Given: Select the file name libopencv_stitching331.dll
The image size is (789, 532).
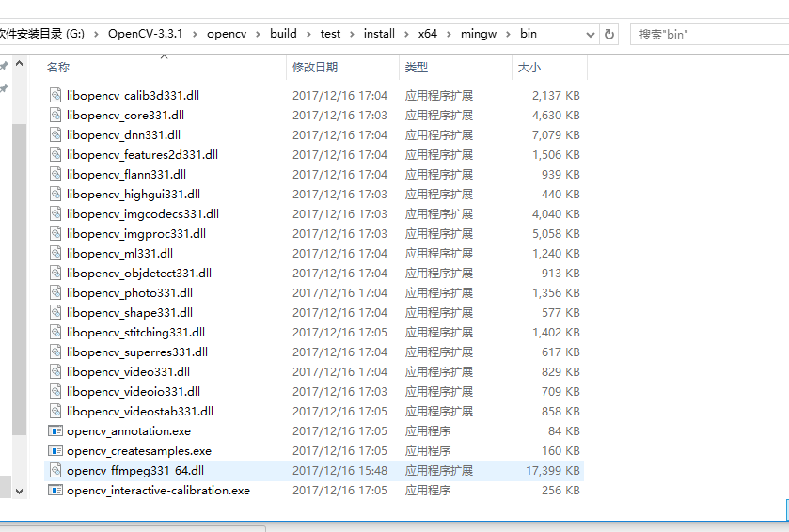Looking at the screenshot, I should (135, 333).
